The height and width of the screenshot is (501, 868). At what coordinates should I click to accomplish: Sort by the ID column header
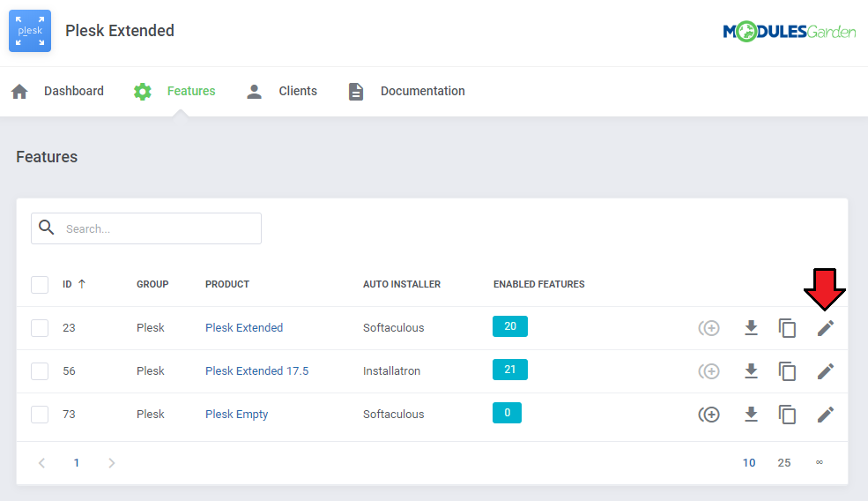[x=67, y=284]
